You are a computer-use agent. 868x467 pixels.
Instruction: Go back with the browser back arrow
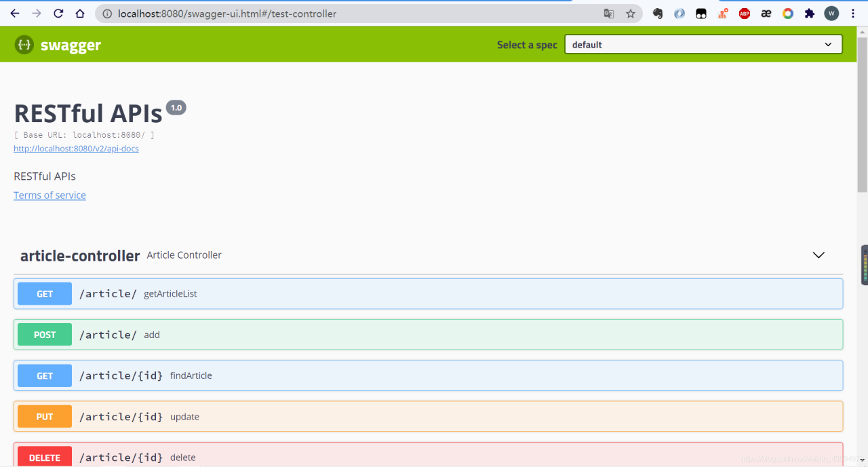coord(15,14)
